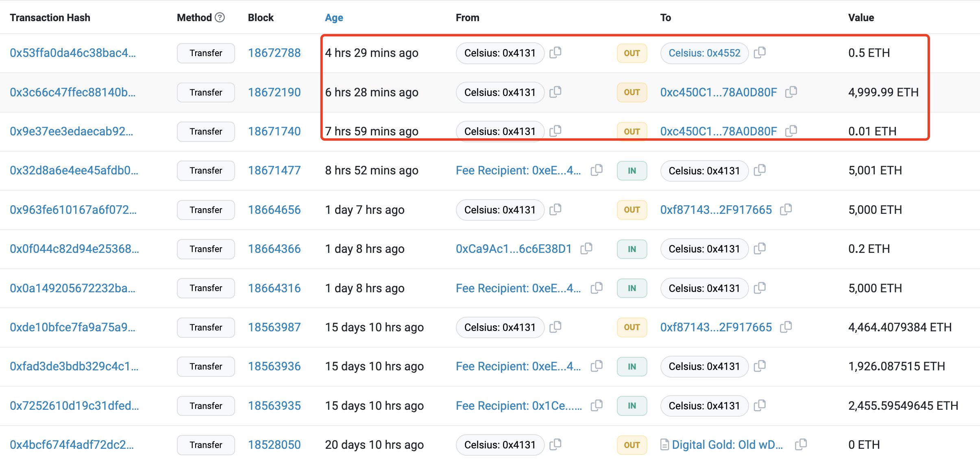Open transaction 0x32d8a6e4ee45afdb0...

(74, 170)
